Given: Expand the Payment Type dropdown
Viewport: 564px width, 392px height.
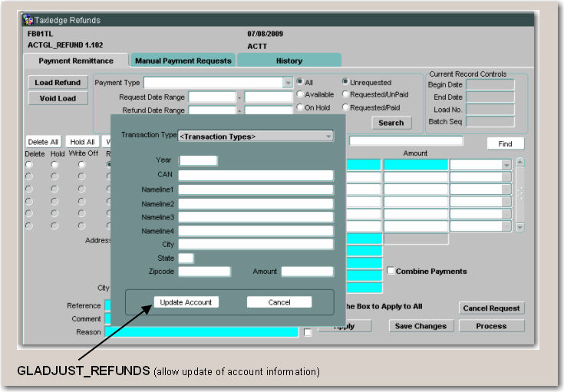Looking at the screenshot, I should click(x=288, y=83).
